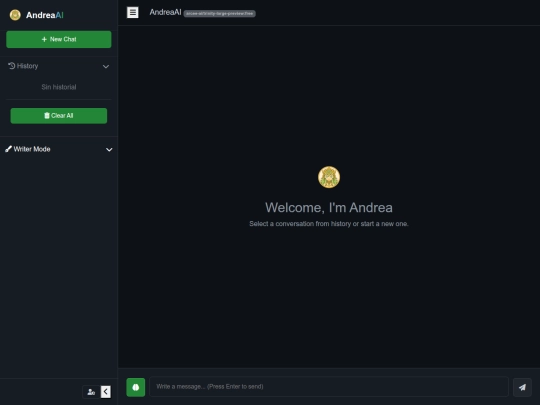Image resolution: width=540 pixels, height=405 pixels.
Task: Click the 'Welcome, I'm Andrea' heading
Action: pyautogui.click(x=329, y=207)
